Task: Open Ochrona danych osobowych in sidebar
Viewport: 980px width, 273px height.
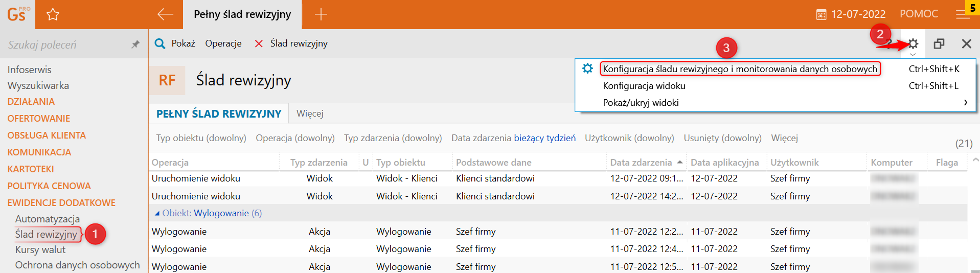Action: tap(77, 265)
